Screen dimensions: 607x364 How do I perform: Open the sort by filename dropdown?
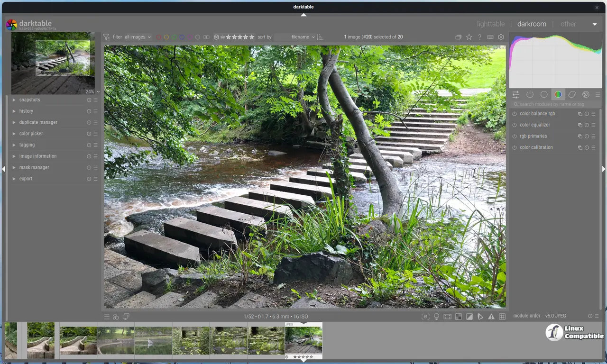(303, 37)
